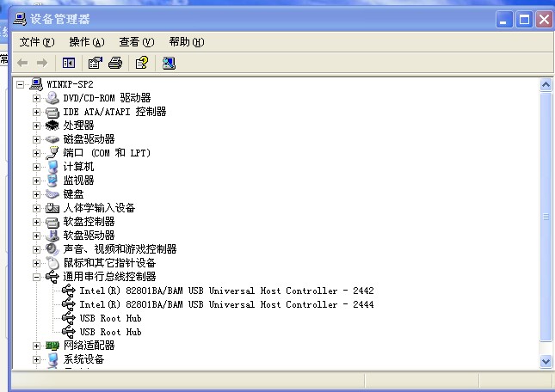Viewport: 555px width, 392px height.
Task: Select the 软盘控制器 icon
Action: coord(52,223)
